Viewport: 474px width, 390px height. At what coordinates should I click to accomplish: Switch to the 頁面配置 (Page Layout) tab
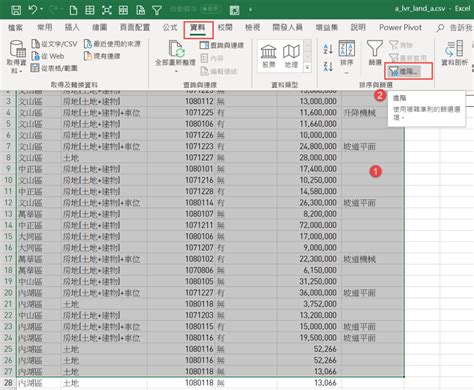tap(135, 27)
